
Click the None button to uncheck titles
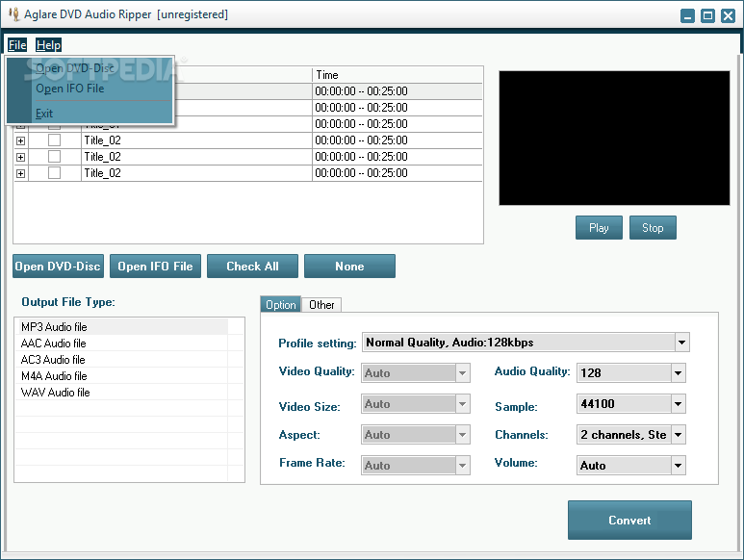(349, 267)
